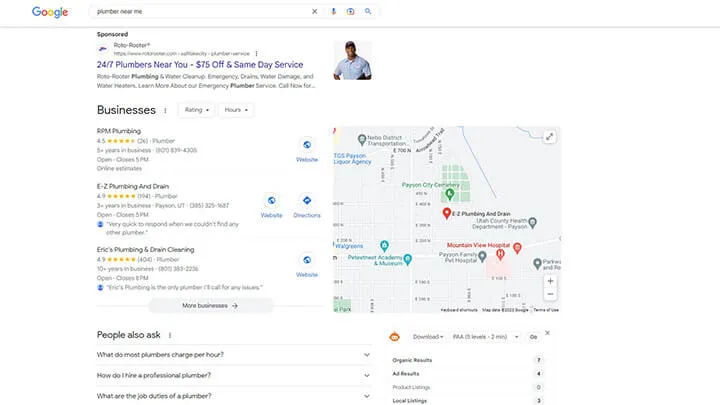
Task: Open the Roto-Rooter ad technician image
Action: tap(352, 60)
